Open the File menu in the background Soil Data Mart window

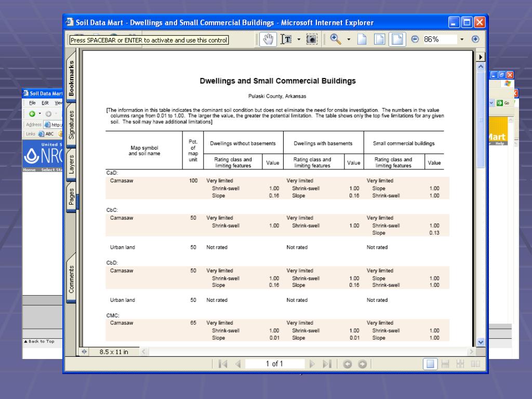(x=32, y=103)
